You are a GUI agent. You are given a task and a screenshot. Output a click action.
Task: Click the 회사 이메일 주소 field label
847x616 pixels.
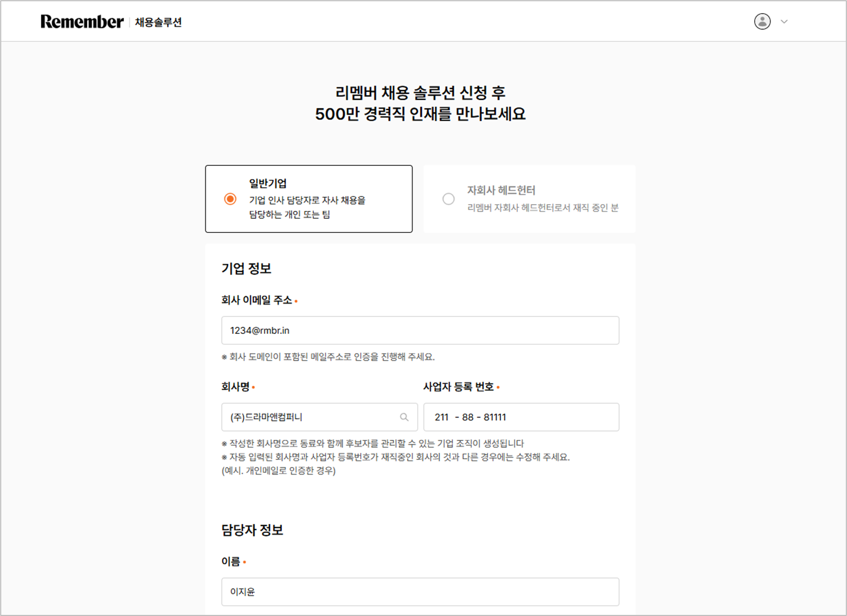[x=257, y=300]
